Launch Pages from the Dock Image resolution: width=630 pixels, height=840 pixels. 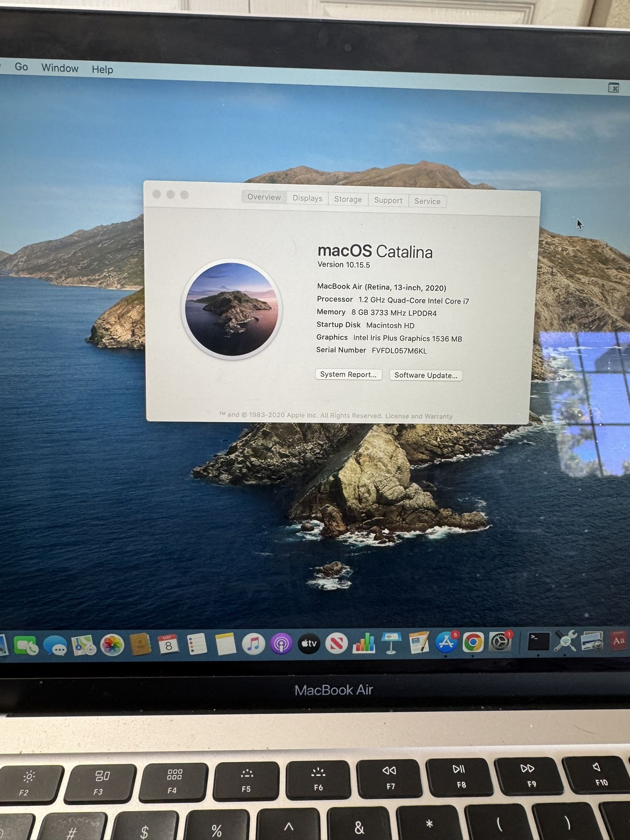[419, 643]
